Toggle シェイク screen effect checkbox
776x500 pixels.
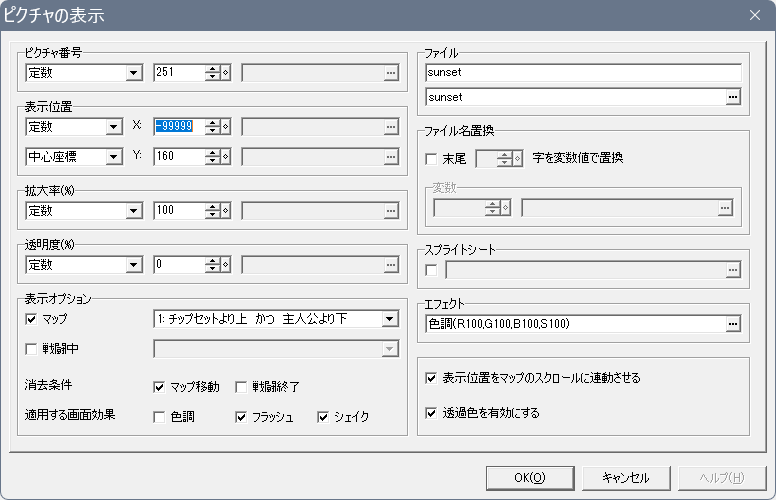coord(323,417)
